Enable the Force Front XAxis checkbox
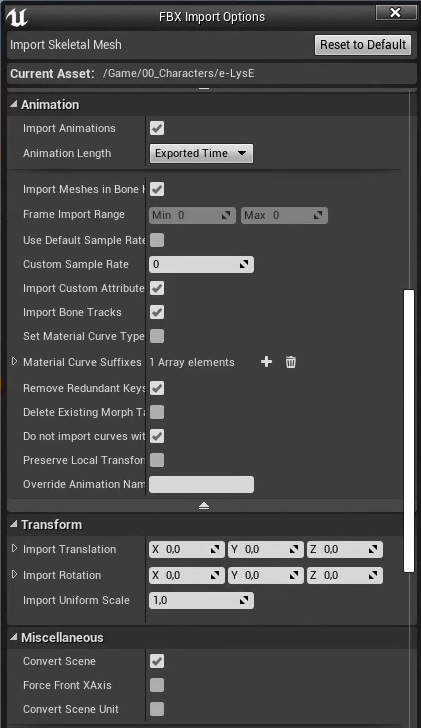 pyautogui.click(x=157, y=685)
